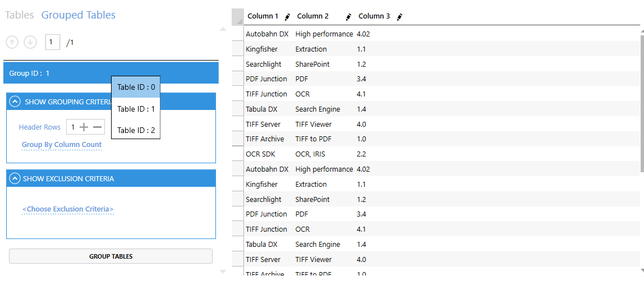
Task: Click the vertical scrollbar of the data table
Action: point(642,103)
